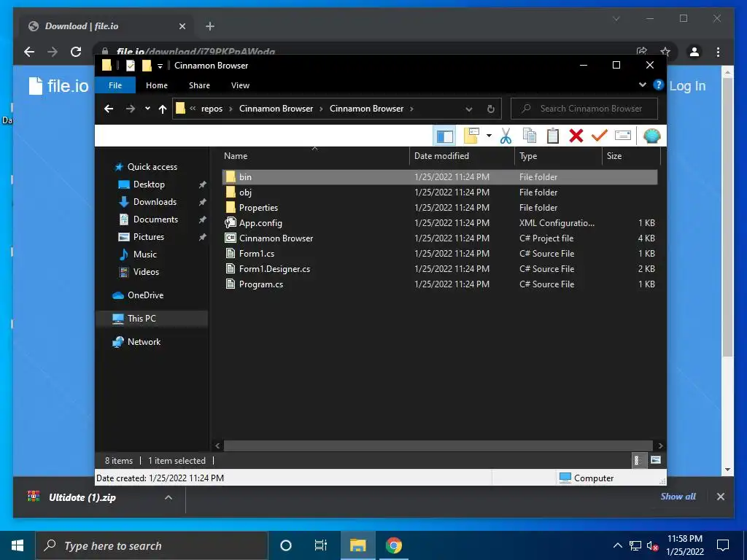747x560 pixels.
Task: Open the Quick Access toolbar customize dropdown
Action: pos(160,66)
